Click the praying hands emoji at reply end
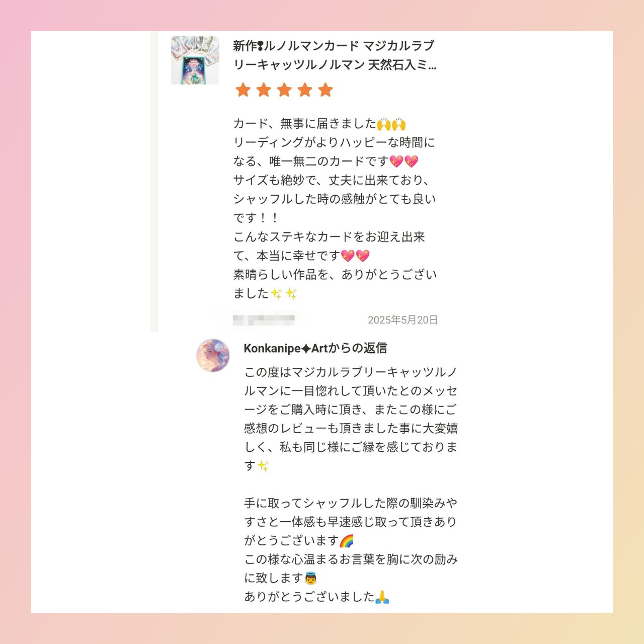This screenshot has height=644, width=644. [382, 597]
